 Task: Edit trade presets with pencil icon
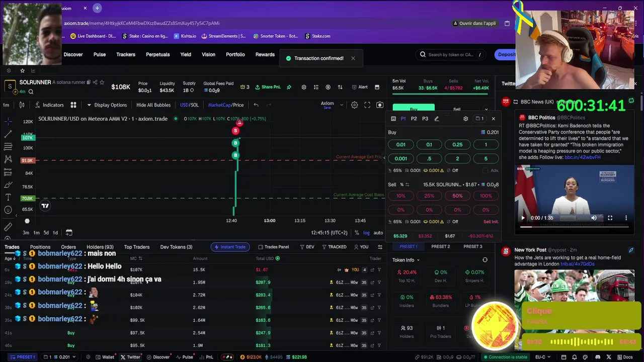436,119
